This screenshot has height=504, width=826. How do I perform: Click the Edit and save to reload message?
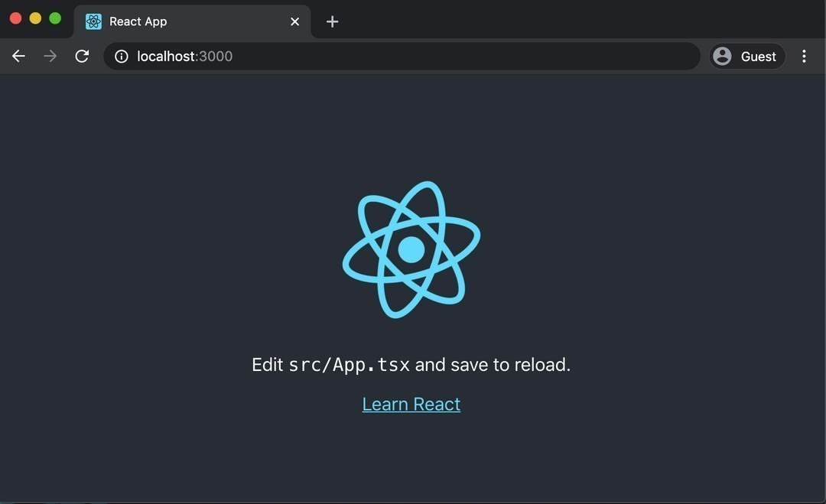coord(411,365)
